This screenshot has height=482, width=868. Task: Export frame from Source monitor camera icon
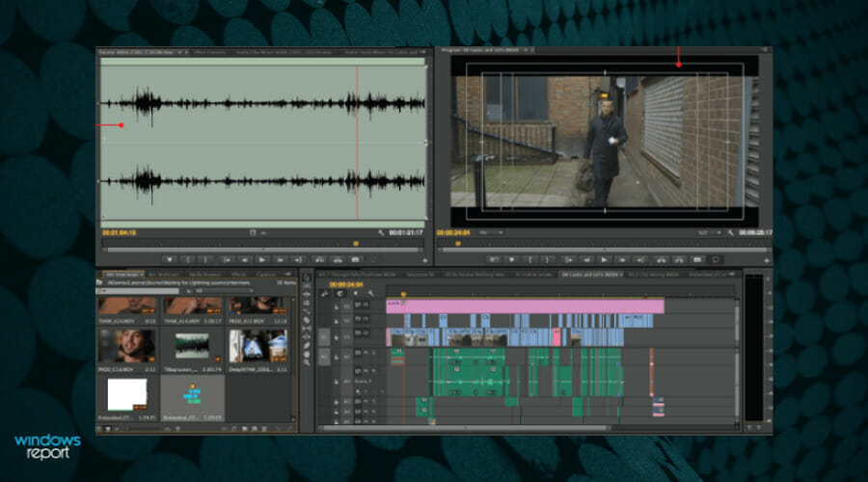[x=356, y=259]
